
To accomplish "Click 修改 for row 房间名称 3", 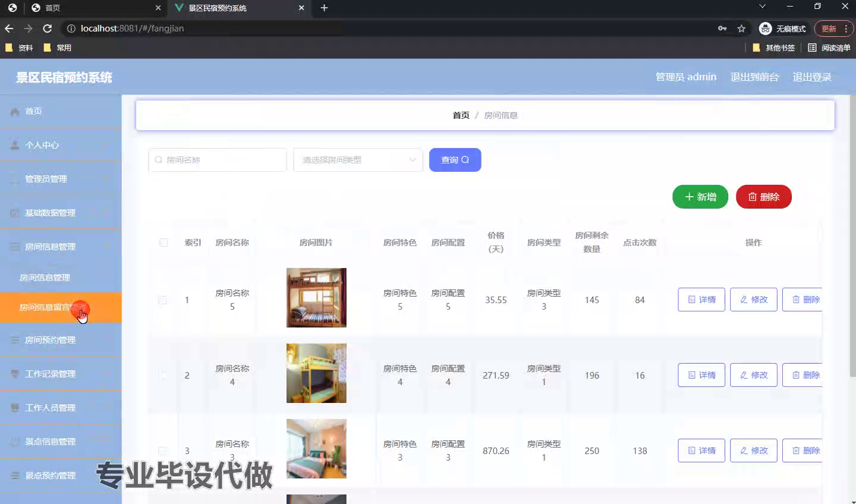I will coord(754,451).
